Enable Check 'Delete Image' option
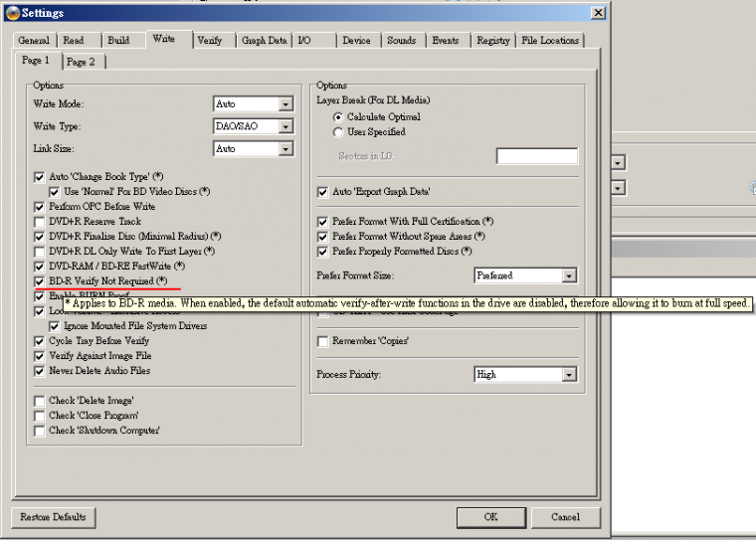 pyautogui.click(x=40, y=401)
